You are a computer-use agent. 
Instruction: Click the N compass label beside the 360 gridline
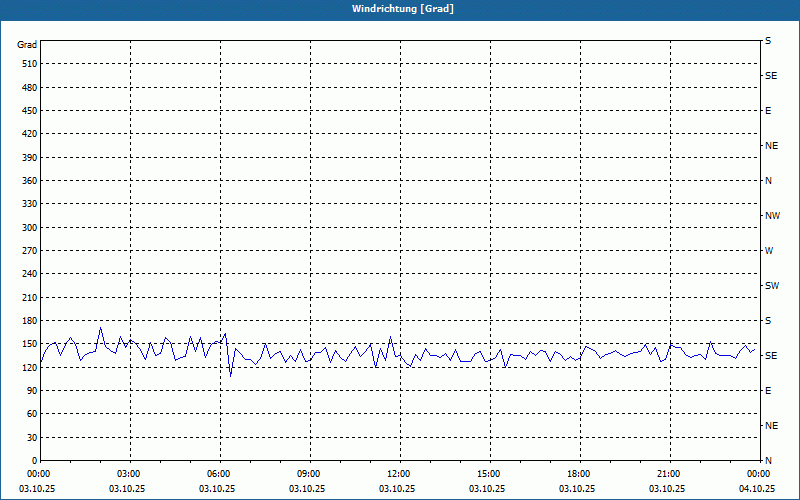pos(768,181)
